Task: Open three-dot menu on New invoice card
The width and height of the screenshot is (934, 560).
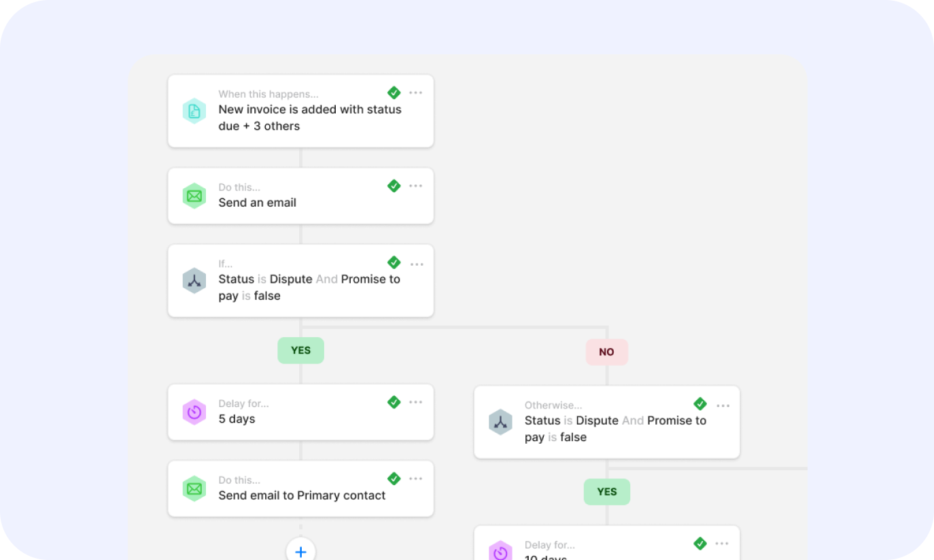Action: coord(416,93)
